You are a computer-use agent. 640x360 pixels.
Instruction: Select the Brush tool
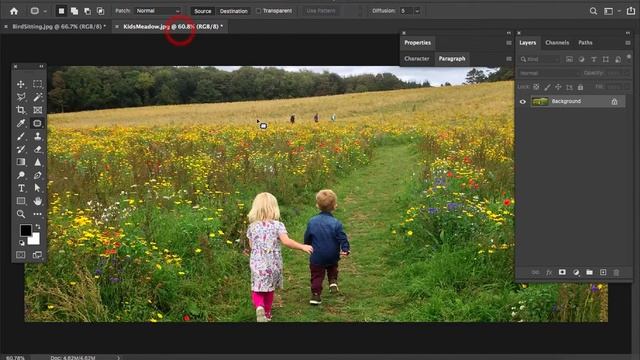click(x=20, y=136)
